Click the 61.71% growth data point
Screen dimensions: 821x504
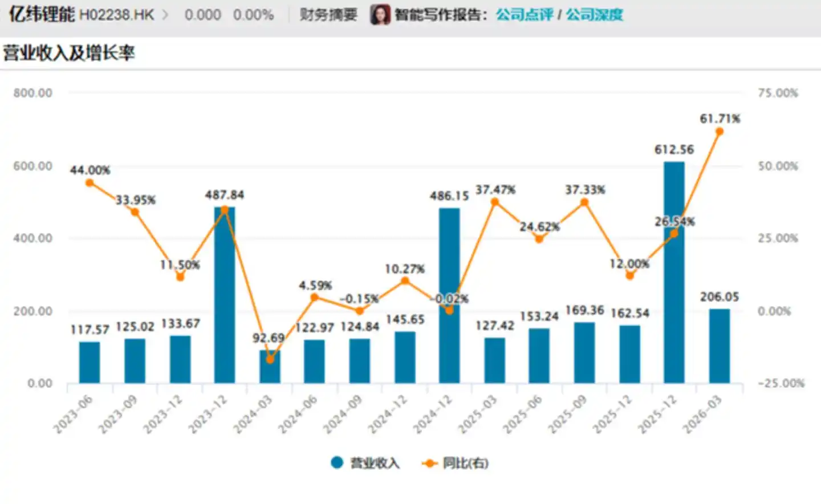tap(719, 132)
